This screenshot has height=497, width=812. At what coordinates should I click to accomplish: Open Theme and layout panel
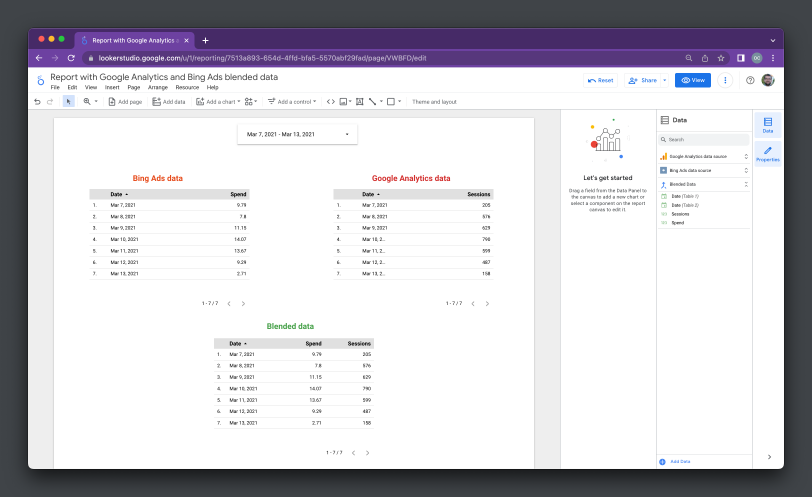coord(434,102)
